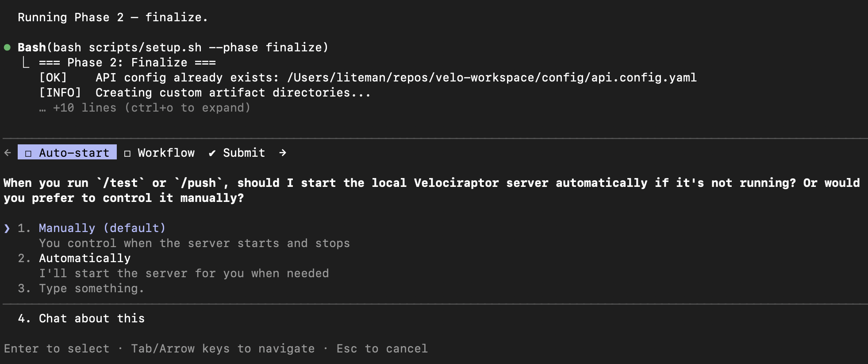Select the "Automatically" option

tap(84, 258)
